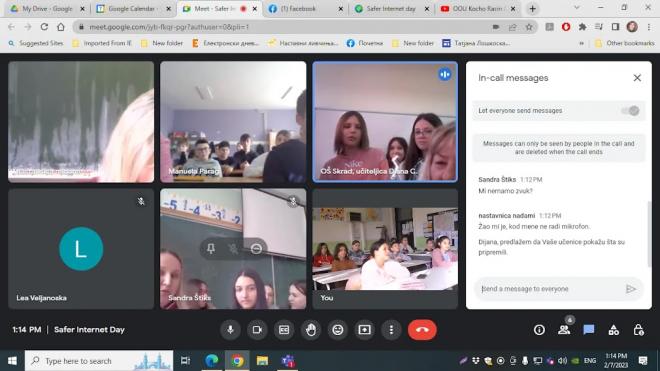The width and height of the screenshot is (660, 371).
Task: Click Send a message to everyone field
Action: [x=551, y=289]
